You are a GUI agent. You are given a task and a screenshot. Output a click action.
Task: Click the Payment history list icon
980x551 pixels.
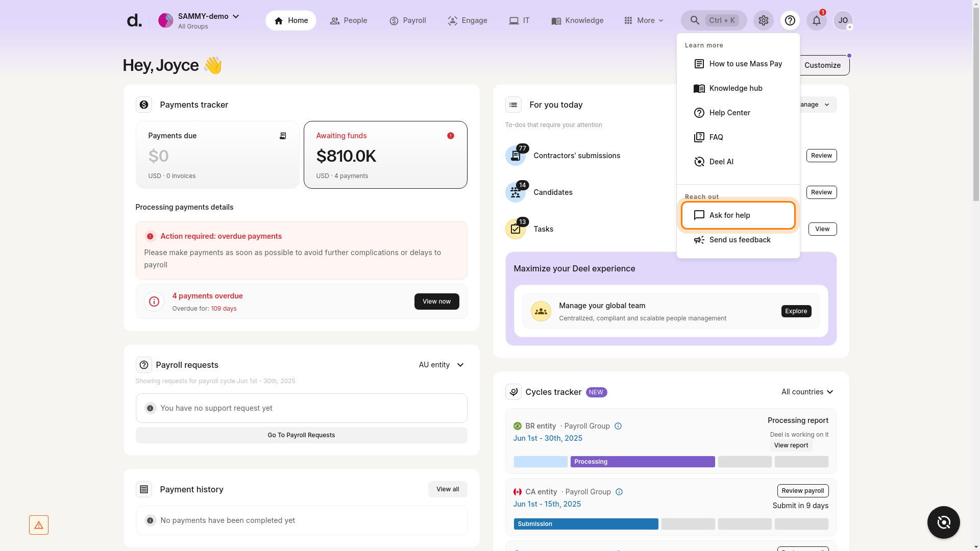[x=144, y=489]
